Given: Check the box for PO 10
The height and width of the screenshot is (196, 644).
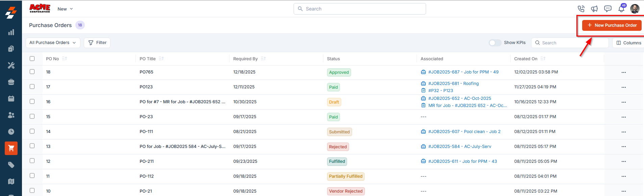Looking at the screenshot, I should click(x=32, y=191).
